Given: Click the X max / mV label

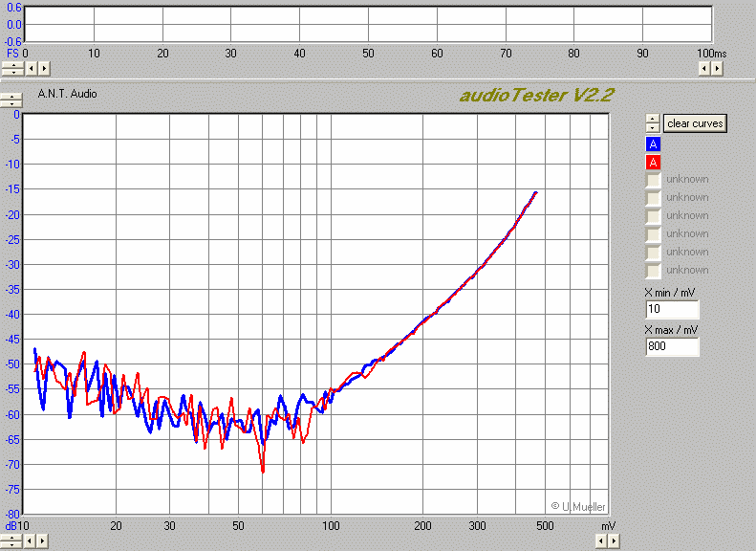Looking at the screenshot, I should pyautogui.click(x=671, y=330).
